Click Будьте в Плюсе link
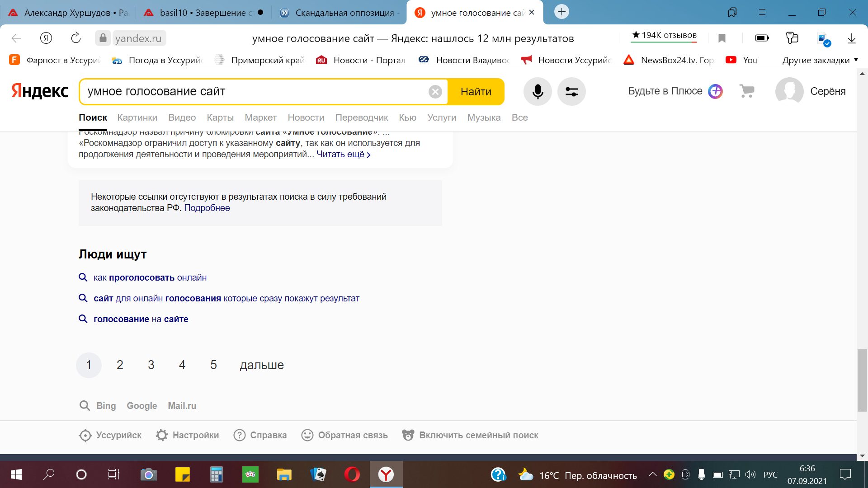This screenshot has width=868, height=488. click(x=665, y=91)
